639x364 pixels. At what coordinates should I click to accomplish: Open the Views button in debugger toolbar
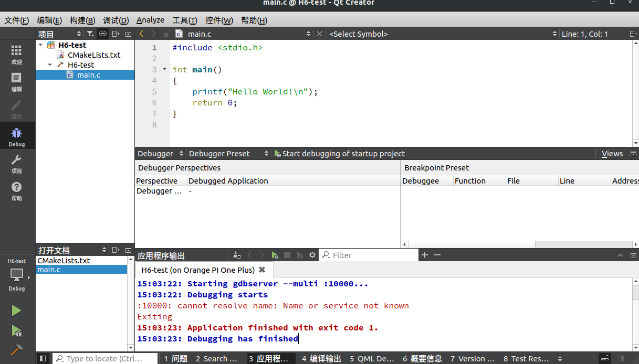click(x=612, y=154)
